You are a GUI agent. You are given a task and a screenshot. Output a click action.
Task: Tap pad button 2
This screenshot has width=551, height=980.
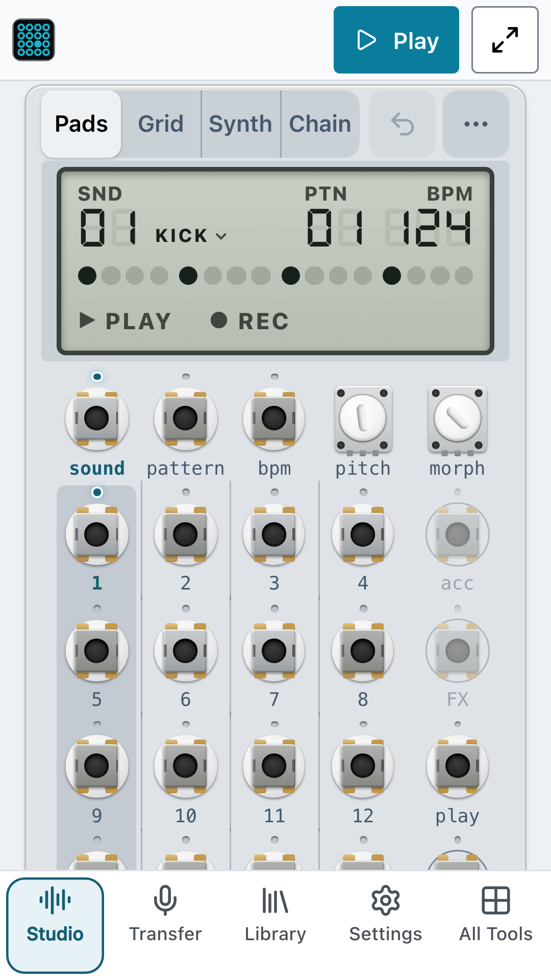[186, 534]
